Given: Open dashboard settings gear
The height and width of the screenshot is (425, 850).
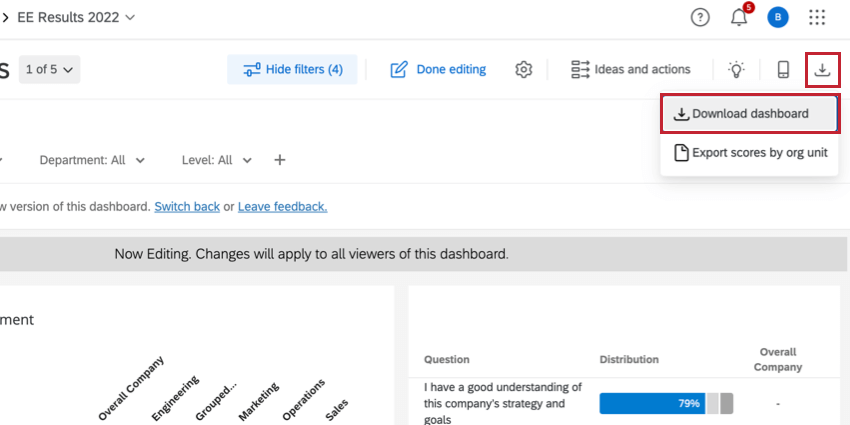Looking at the screenshot, I should pyautogui.click(x=524, y=69).
